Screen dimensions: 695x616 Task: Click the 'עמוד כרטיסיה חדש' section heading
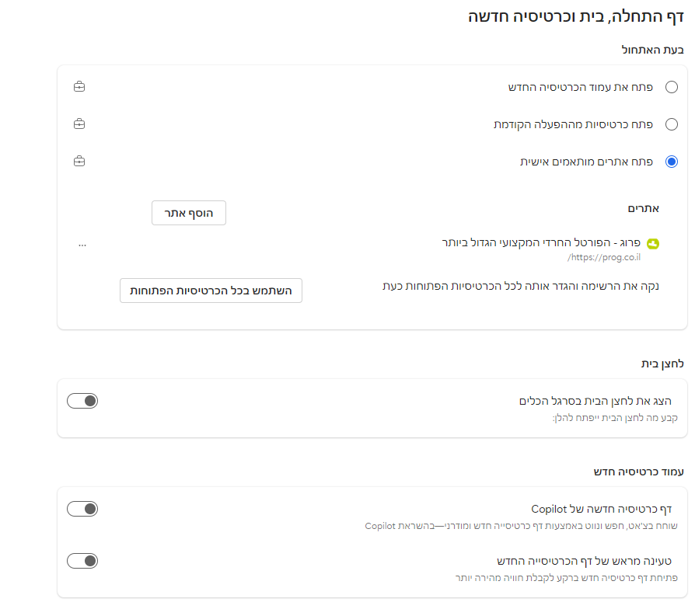click(x=637, y=472)
